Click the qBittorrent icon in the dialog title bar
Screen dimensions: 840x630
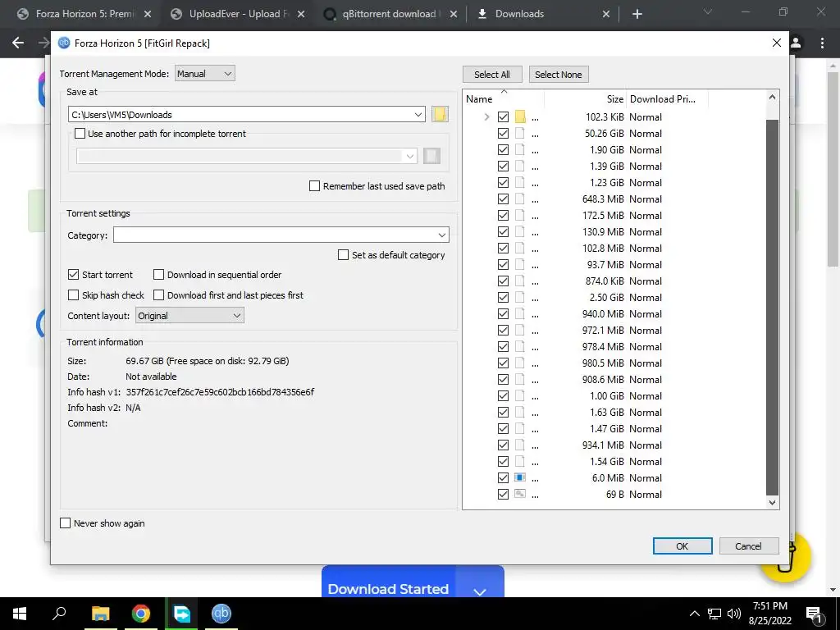64,43
